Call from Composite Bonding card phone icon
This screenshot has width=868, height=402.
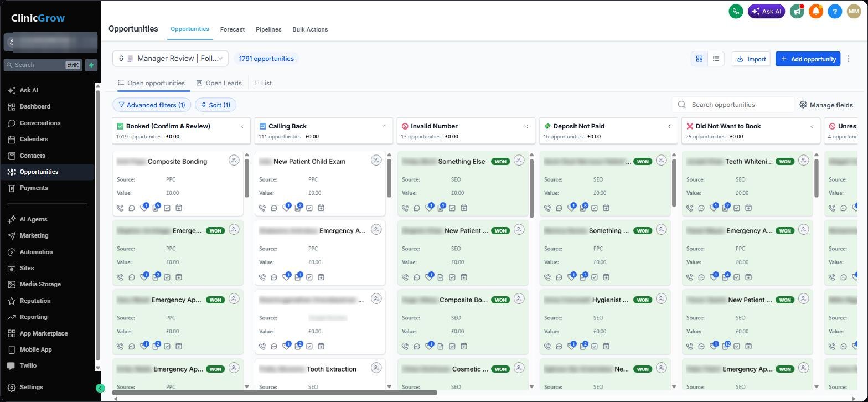coord(120,208)
